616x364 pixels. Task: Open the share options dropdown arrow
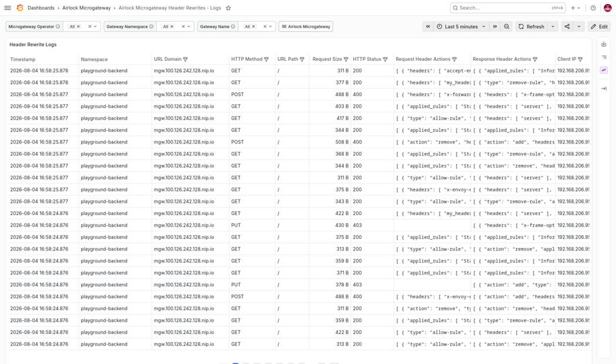pos(578,27)
